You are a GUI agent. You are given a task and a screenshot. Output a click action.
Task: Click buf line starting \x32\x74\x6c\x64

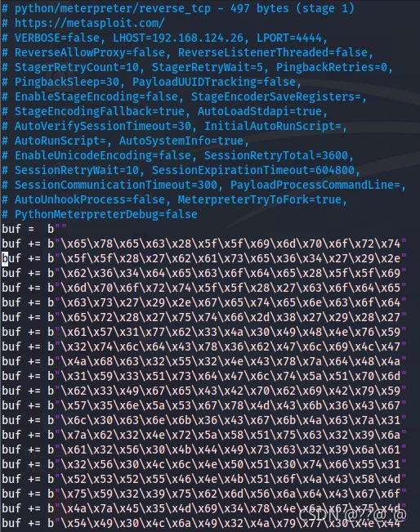204,346
